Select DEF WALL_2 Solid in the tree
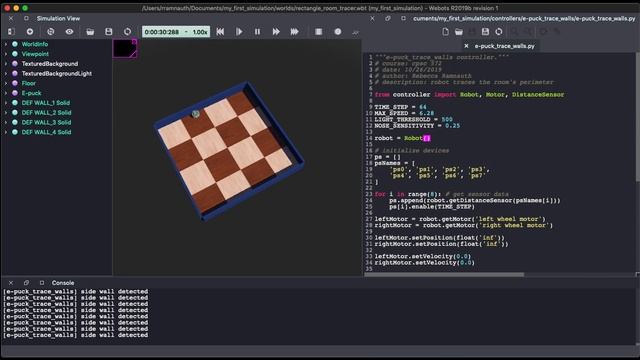 coord(47,113)
